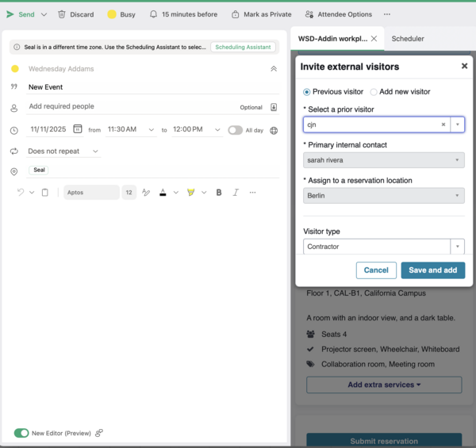The image size is (476, 448).
Task: Toggle the All day switch
Action: click(x=236, y=130)
